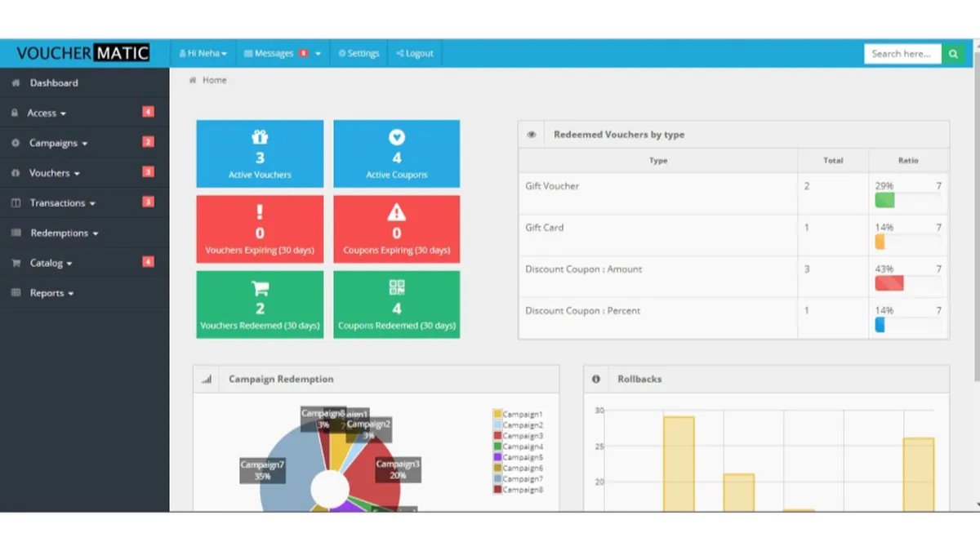Click the home icon in the breadcrumb

[193, 80]
